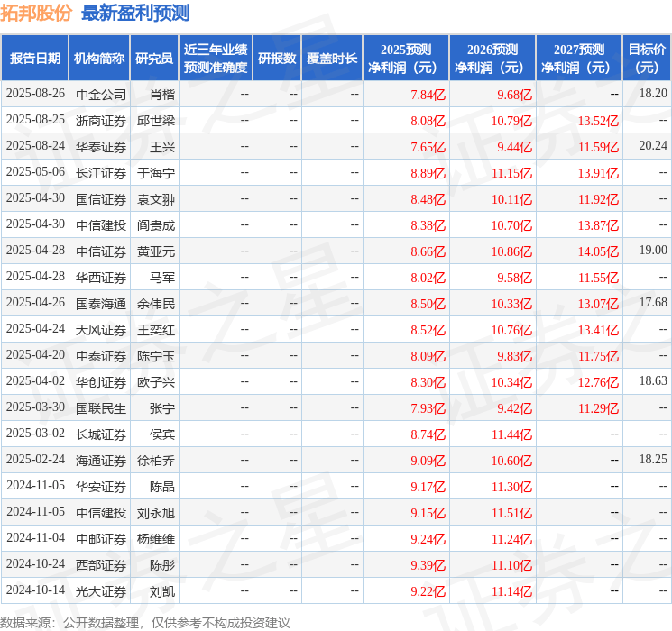The width and height of the screenshot is (672, 631).
Task: Open the 长江证券 institution row
Action: click(101, 172)
